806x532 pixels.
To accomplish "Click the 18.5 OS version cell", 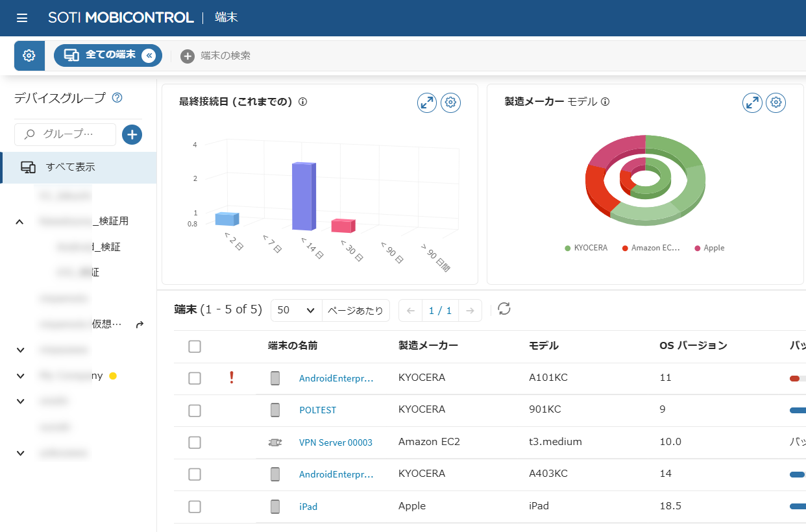I will click(x=670, y=506).
